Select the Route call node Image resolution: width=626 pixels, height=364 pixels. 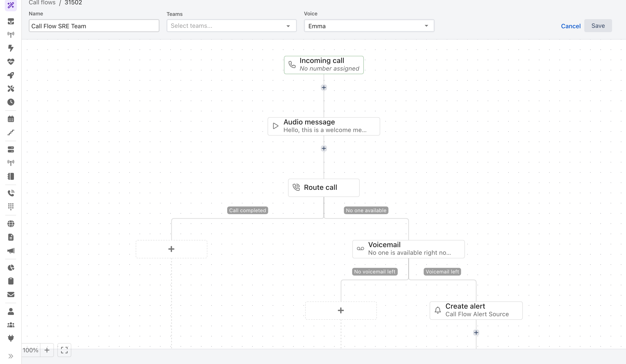tap(324, 187)
